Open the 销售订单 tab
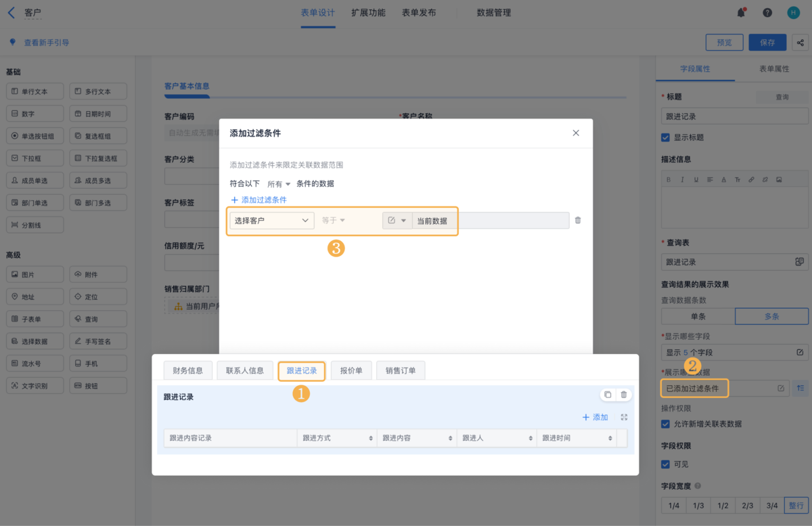Viewport: 812px width, 526px height. tap(401, 370)
